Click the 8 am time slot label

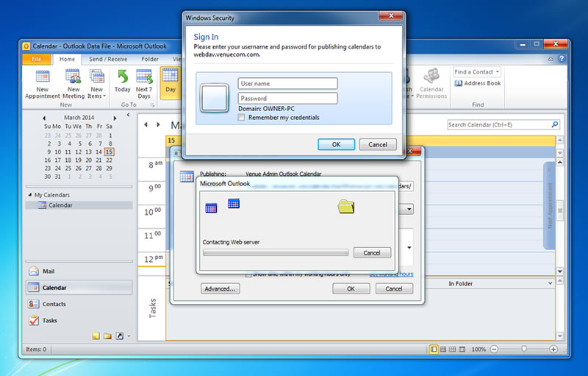coord(155,164)
